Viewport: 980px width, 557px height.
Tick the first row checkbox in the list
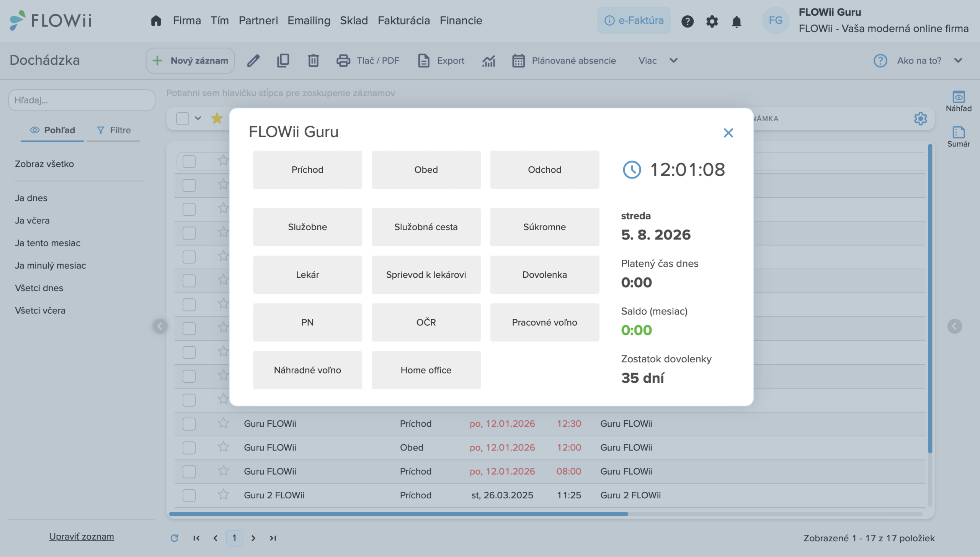[189, 161]
